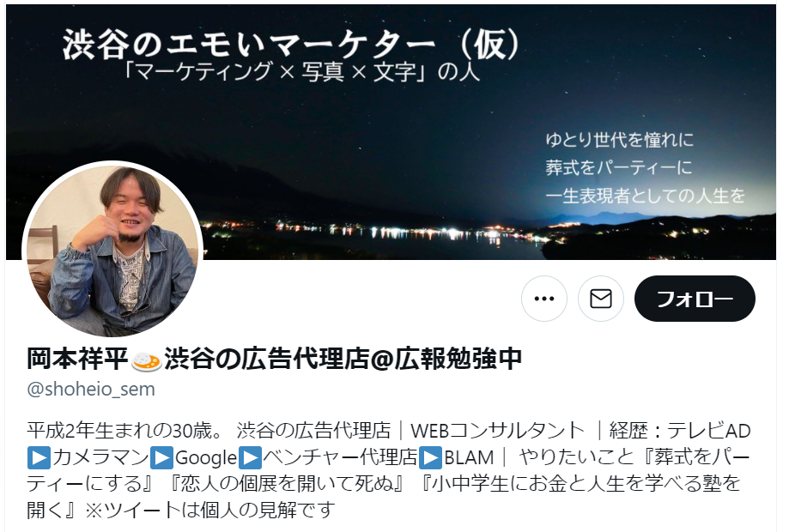Open the three-dot more options menu
Image resolution: width=789 pixels, height=532 pixels.
tap(544, 299)
